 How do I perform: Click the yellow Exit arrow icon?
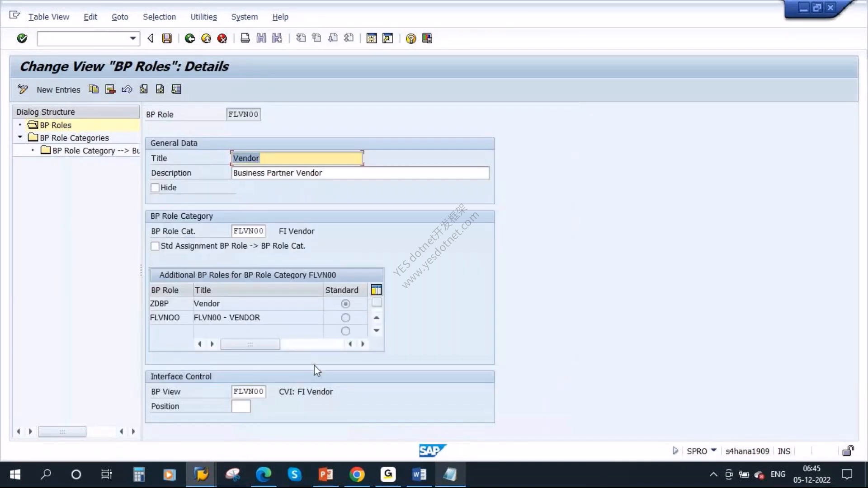[206, 38]
